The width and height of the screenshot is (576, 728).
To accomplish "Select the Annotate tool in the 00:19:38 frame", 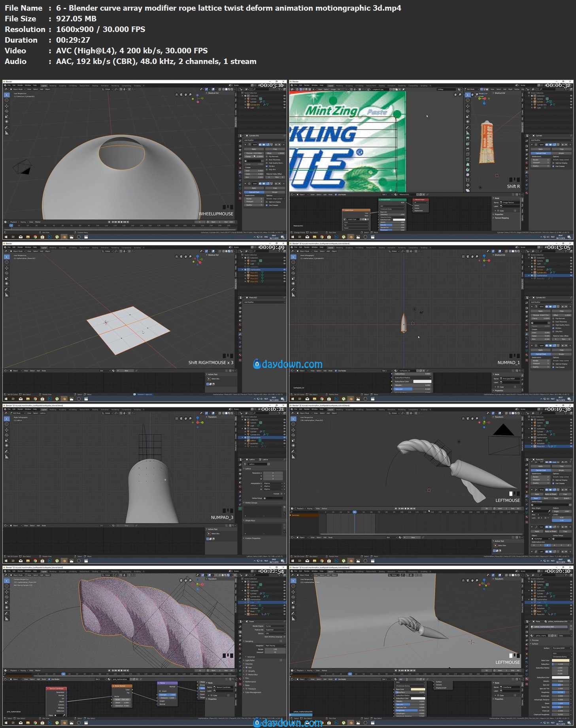I will [293, 451].
